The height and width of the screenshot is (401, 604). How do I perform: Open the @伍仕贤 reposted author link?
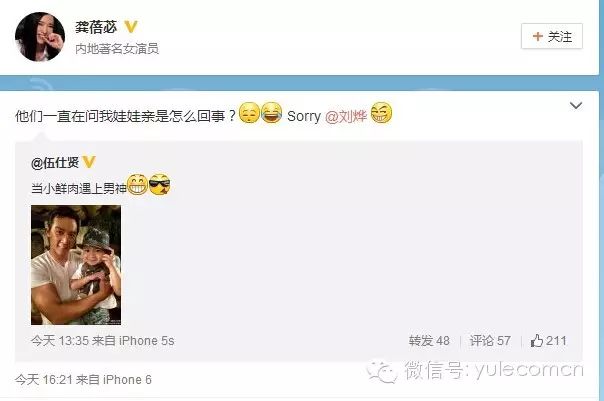[x=55, y=163]
